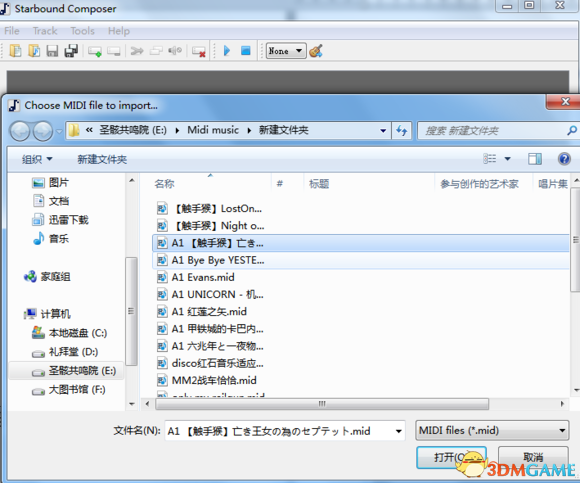The width and height of the screenshot is (580, 483).
Task: Open the MIDI files (*.mid) filter dropdown
Action: pos(492,430)
